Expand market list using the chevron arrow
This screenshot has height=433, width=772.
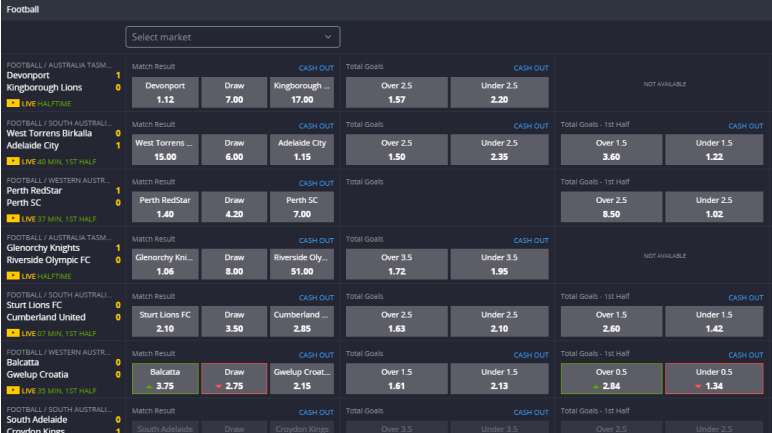pyautogui.click(x=327, y=37)
